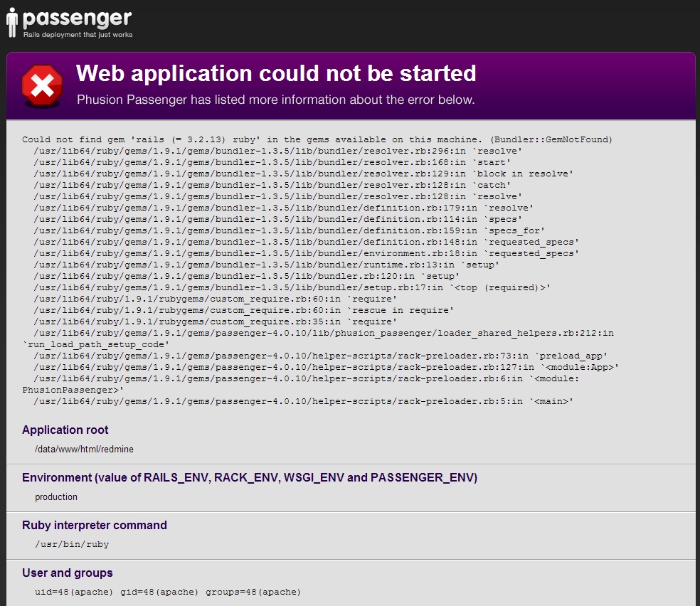700x606 pixels.
Task: Click the custom_require.rb:35 trace line
Action: [215, 321]
